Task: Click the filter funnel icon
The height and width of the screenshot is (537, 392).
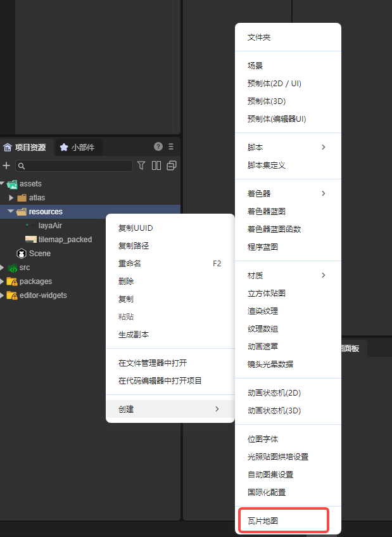Action: [141, 165]
